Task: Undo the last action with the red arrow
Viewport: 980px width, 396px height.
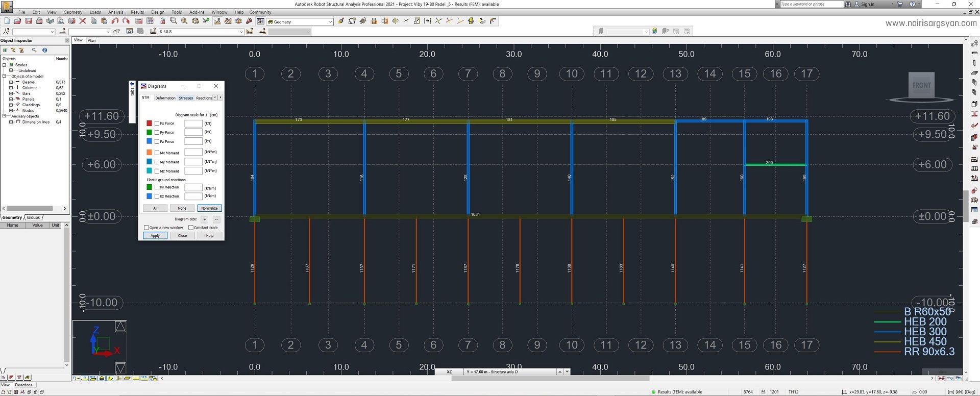Action: 115,21
